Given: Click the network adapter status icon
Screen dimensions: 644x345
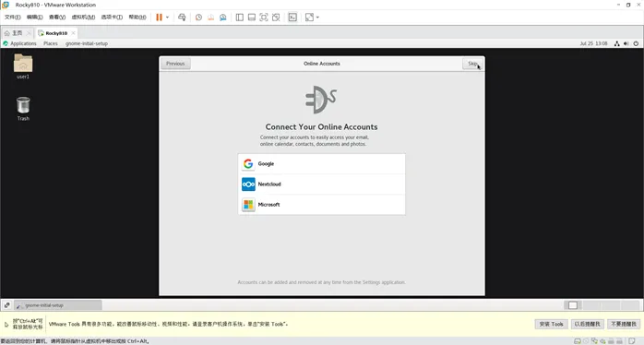Looking at the screenshot, I should [x=594, y=341].
